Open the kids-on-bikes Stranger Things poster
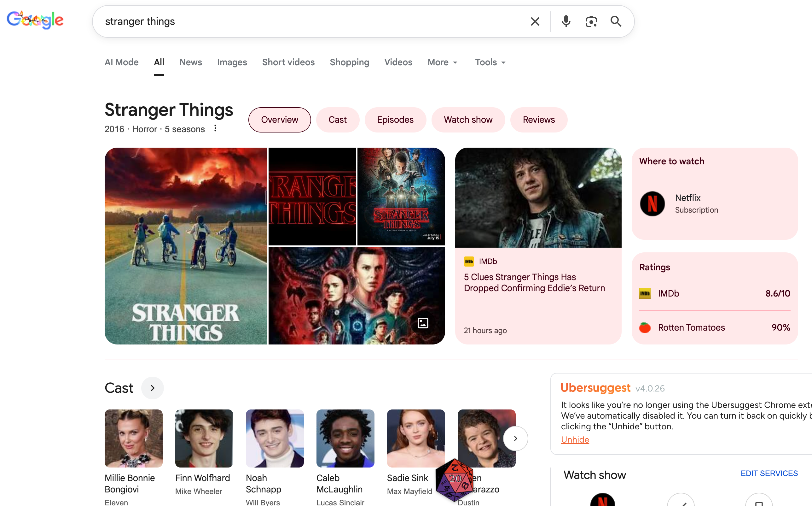 (x=186, y=246)
